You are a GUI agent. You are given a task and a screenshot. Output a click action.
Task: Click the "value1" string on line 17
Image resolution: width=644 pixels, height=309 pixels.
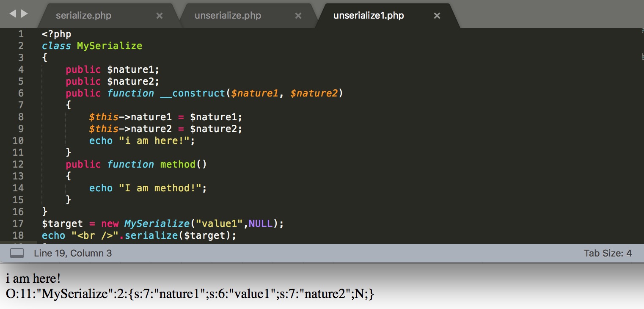coord(219,223)
